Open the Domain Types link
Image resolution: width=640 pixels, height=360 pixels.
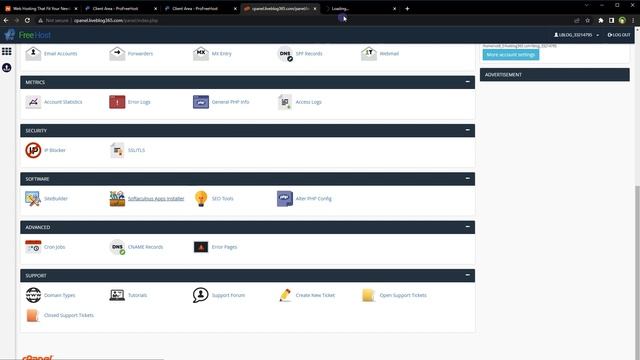tap(60, 295)
